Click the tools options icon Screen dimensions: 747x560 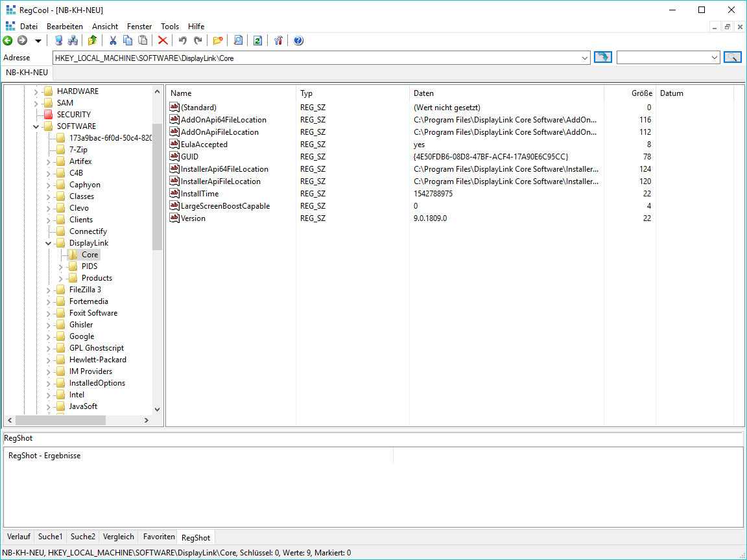pos(278,40)
